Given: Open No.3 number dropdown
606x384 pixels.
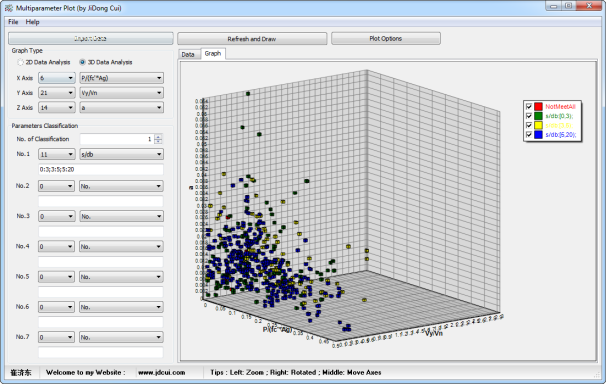Looking at the screenshot, I should (56, 216).
